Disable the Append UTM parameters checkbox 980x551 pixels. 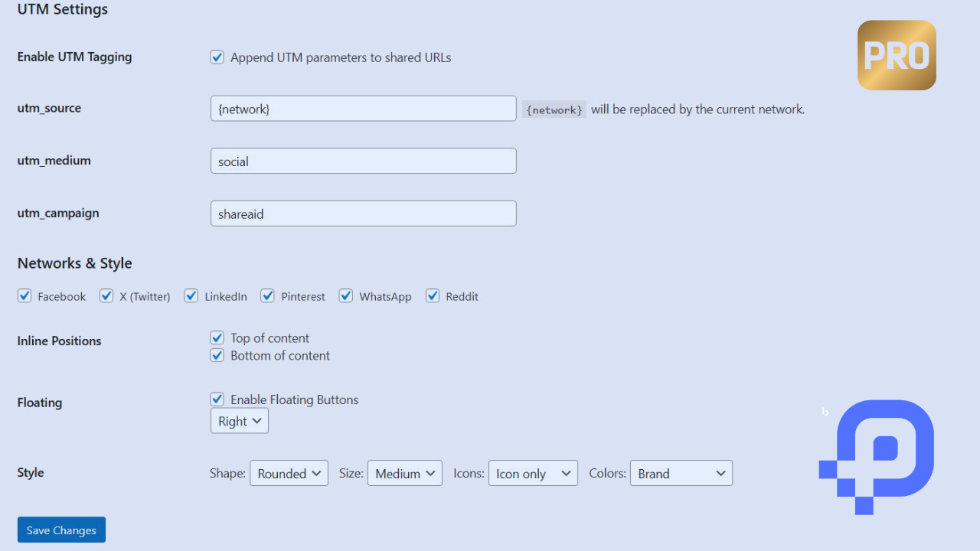tap(217, 57)
